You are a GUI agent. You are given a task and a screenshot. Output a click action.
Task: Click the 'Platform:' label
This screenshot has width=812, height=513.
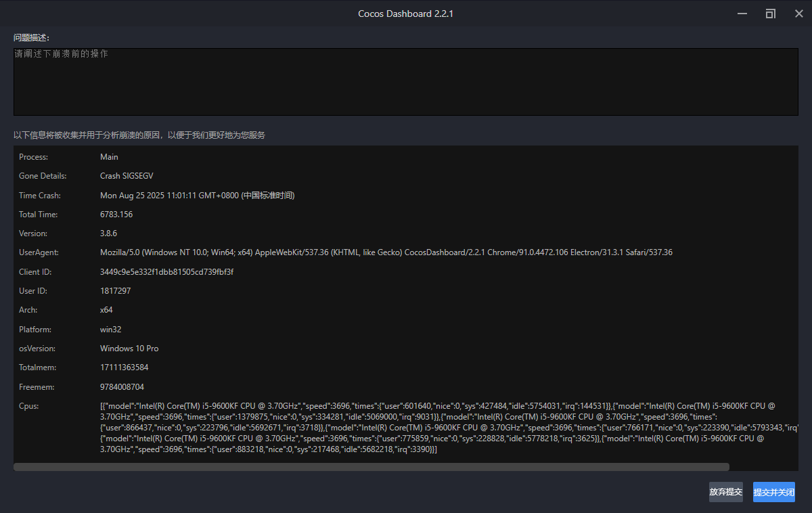coord(35,330)
